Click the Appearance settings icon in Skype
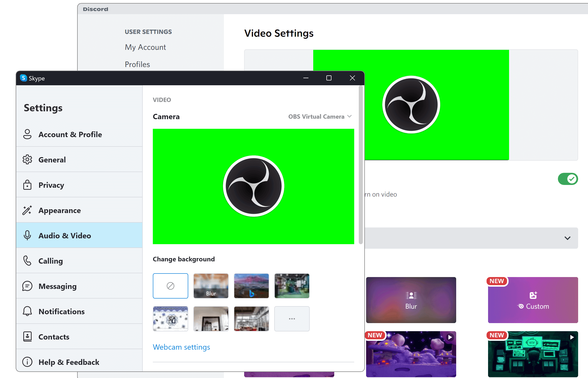 pos(27,210)
